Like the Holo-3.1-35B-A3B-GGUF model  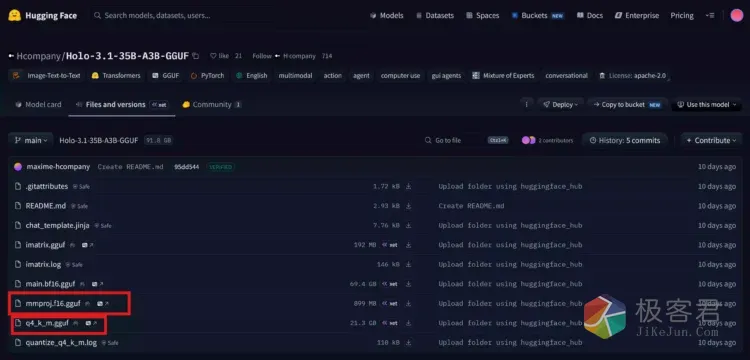point(220,56)
